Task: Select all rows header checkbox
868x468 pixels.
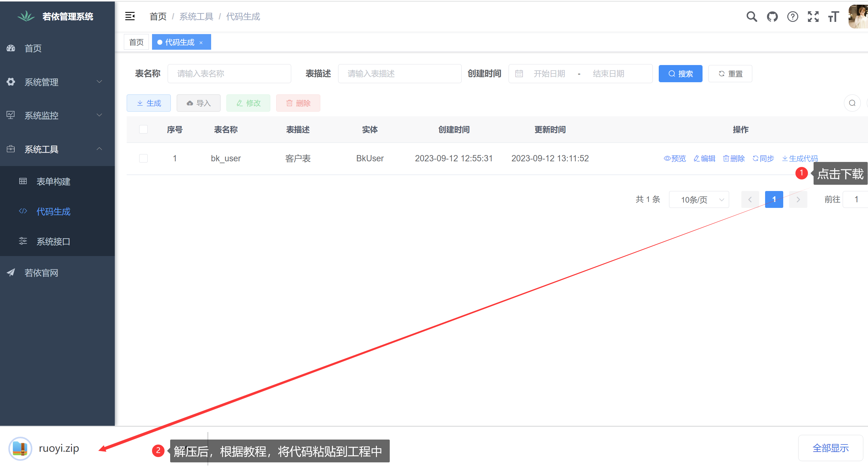Action: point(143,129)
